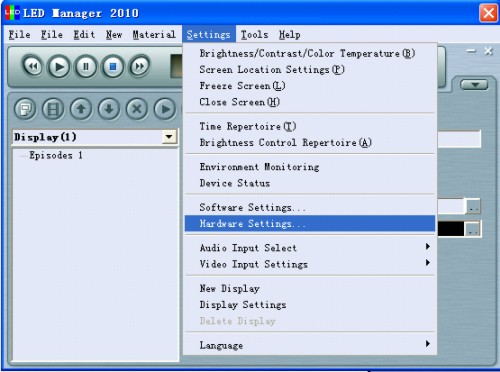This screenshot has height=372, width=500.
Task: Choose New Display
Action: point(310,288)
